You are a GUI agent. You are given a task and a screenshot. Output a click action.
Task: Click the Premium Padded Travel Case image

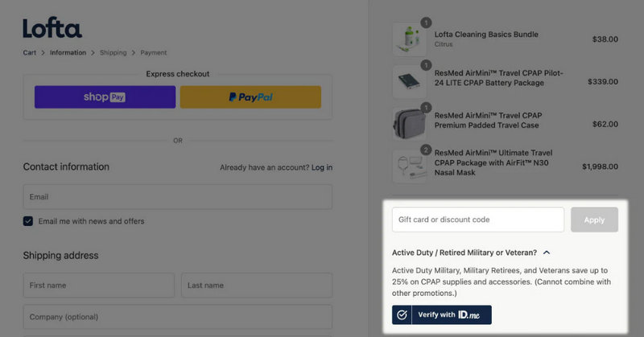409,124
